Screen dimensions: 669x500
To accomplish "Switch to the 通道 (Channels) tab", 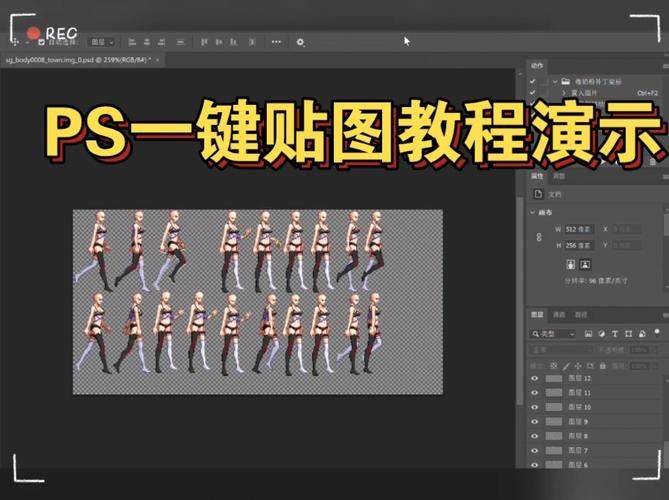I will (559, 315).
